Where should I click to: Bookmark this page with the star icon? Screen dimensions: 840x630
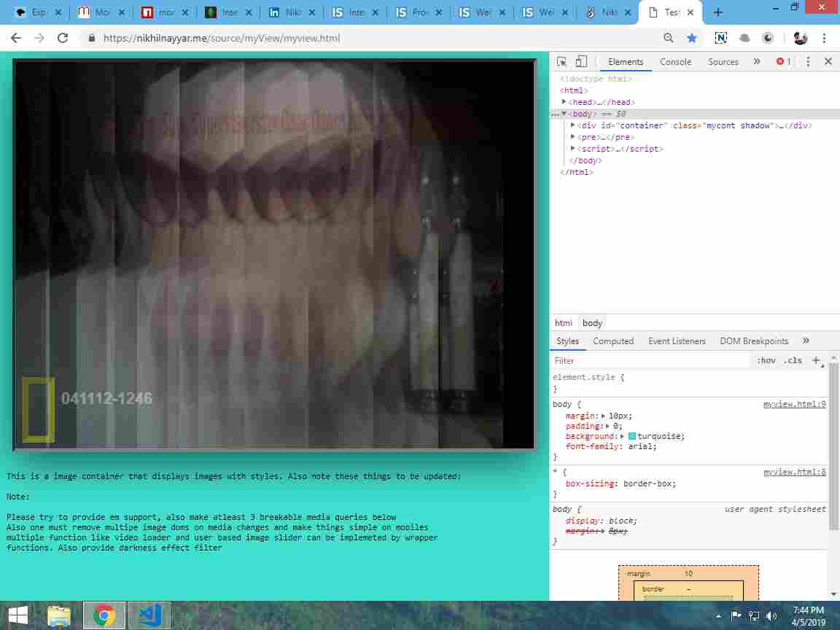(x=691, y=38)
